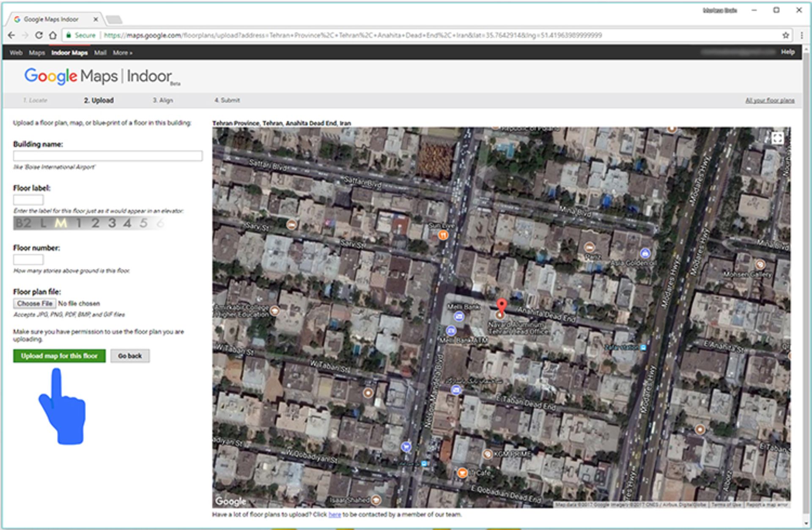Click Upload map for this floor

point(59,356)
